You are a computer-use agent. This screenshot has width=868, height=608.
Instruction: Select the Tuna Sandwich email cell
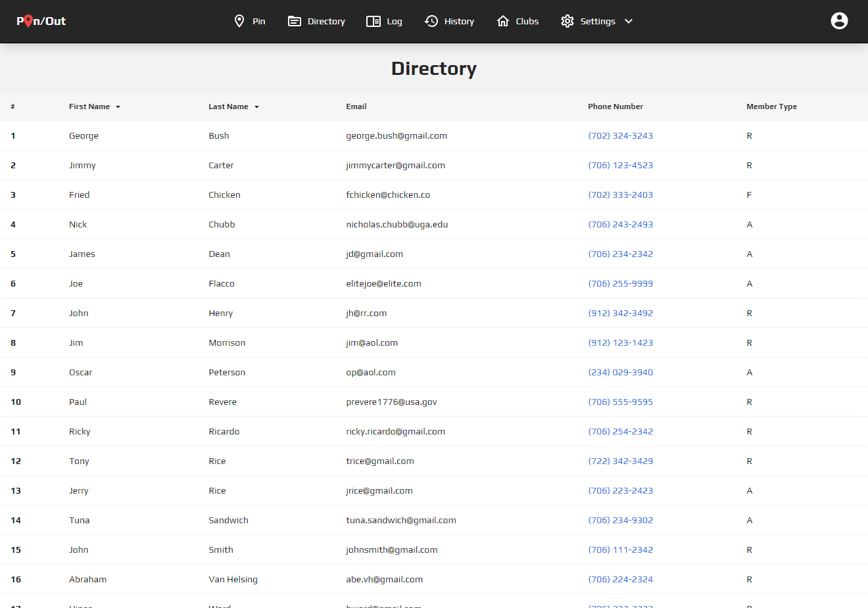pyautogui.click(x=401, y=521)
